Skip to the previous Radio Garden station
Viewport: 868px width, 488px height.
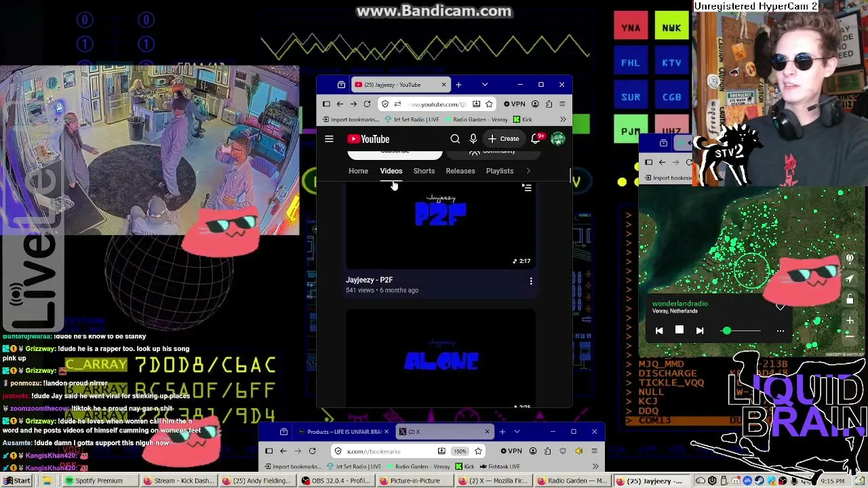659,331
